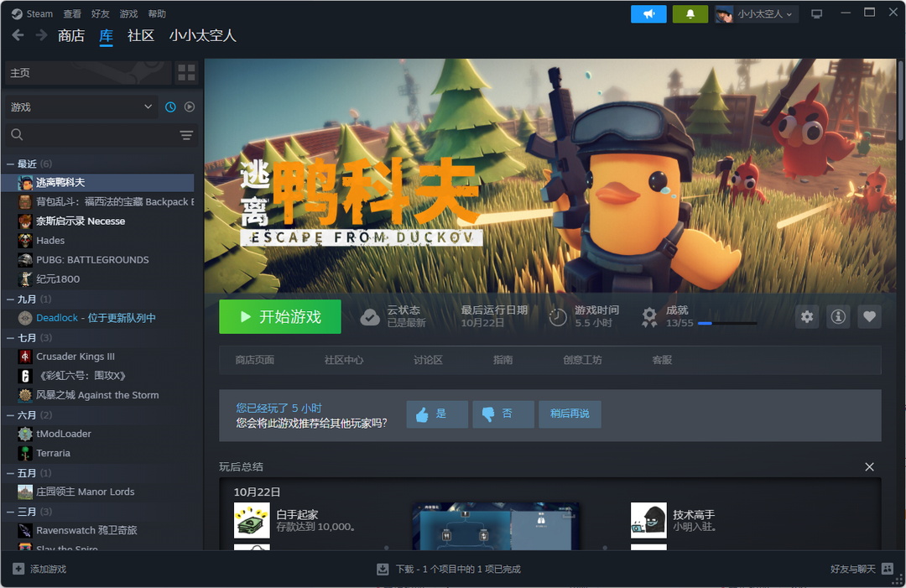
Task: Switch to the 社区 tab
Action: (x=141, y=36)
